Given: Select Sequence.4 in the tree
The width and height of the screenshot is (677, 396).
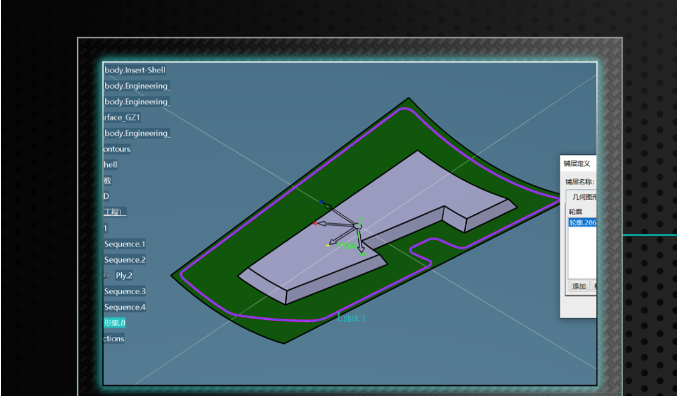Looking at the screenshot, I should tap(125, 307).
